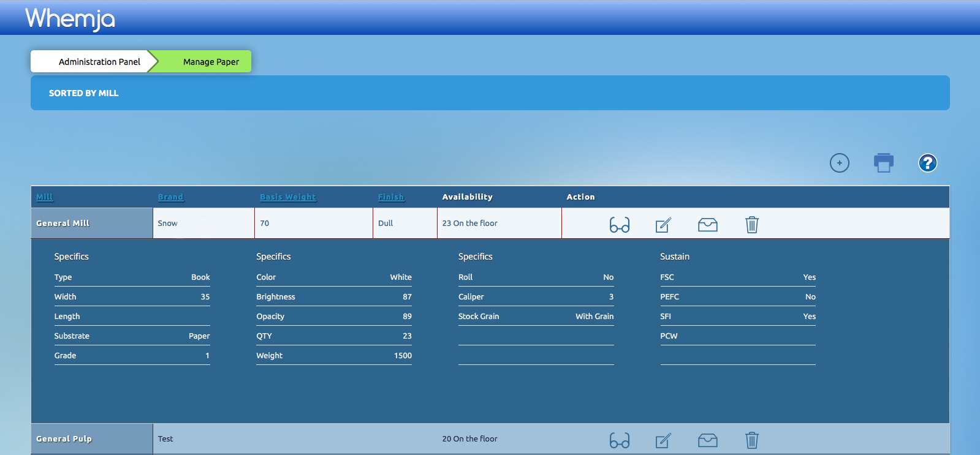The width and height of the screenshot is (980, 455).
Task: Delete General Pulp paper using trash icon
Action: (751, 440)
